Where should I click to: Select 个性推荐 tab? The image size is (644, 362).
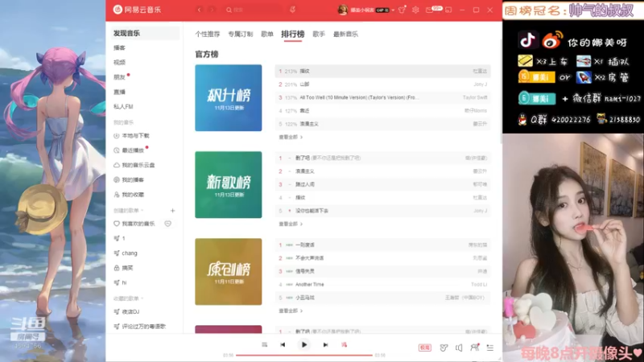tap(208, 34)
